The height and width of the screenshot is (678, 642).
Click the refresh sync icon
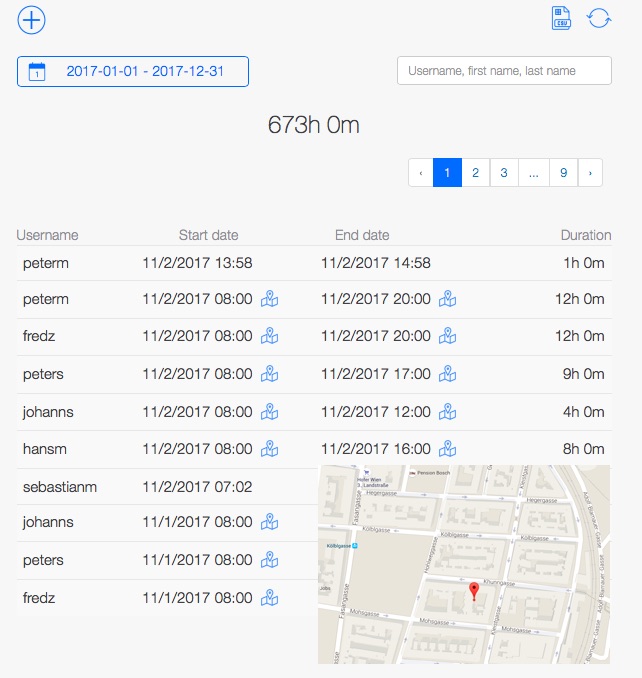tap(598, 19)
